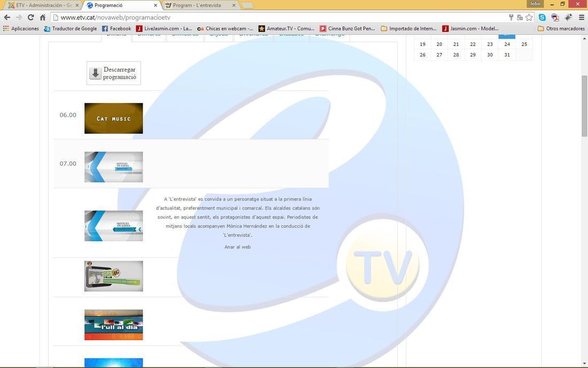
Task: Select day 22 in the calendar
Action: [473, 44]
